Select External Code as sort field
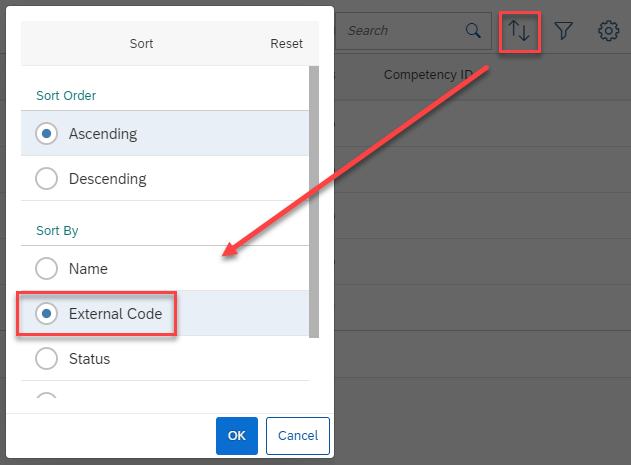This screenshot has height=465, width=631. pos(47,313)
